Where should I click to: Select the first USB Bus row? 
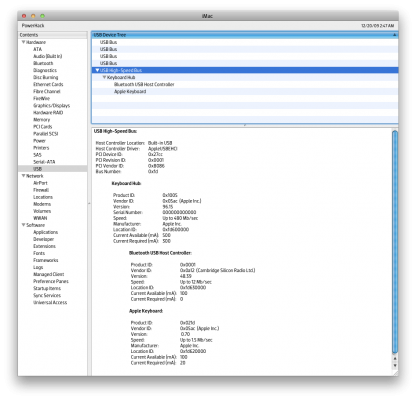click(245, 42)
